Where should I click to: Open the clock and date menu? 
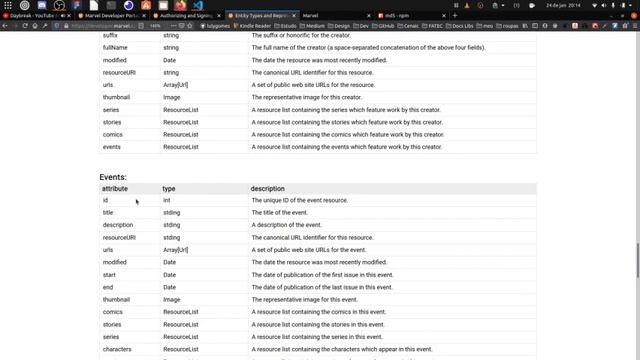pos(563,5)
